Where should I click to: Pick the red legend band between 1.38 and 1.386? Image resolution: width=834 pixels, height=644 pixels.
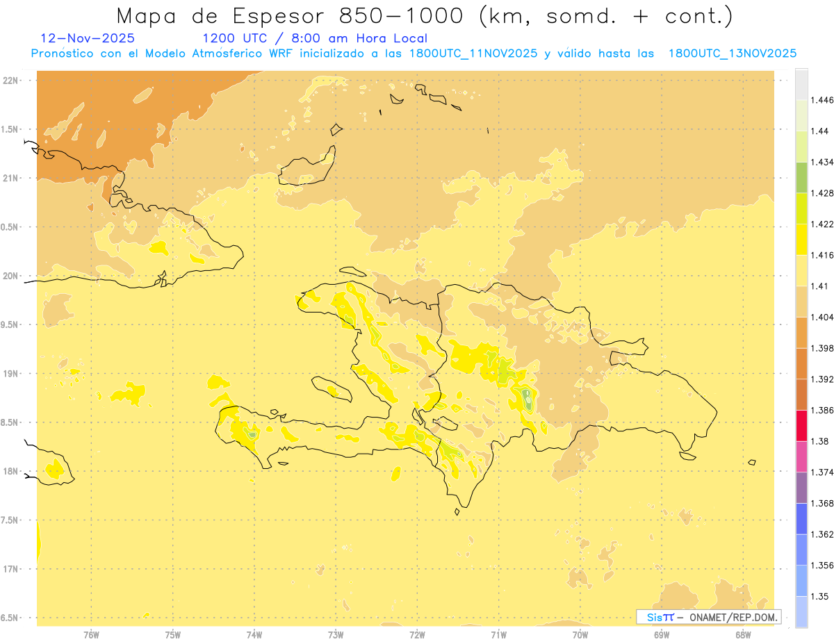pyautogui.click(x=801, y=425)
